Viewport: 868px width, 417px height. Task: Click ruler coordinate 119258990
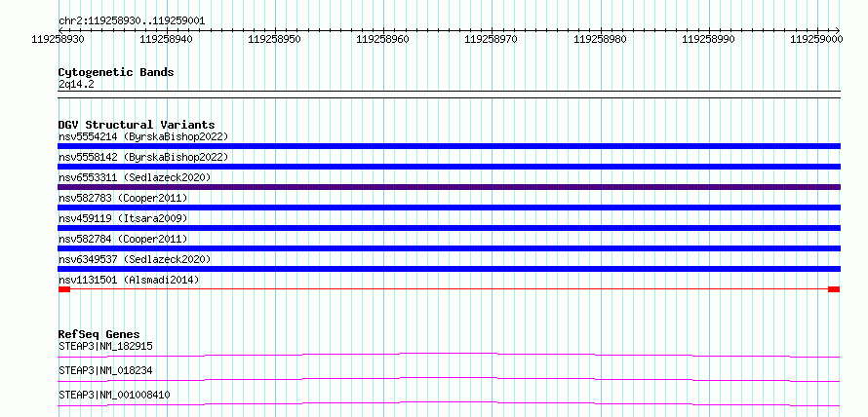[708, 39]
